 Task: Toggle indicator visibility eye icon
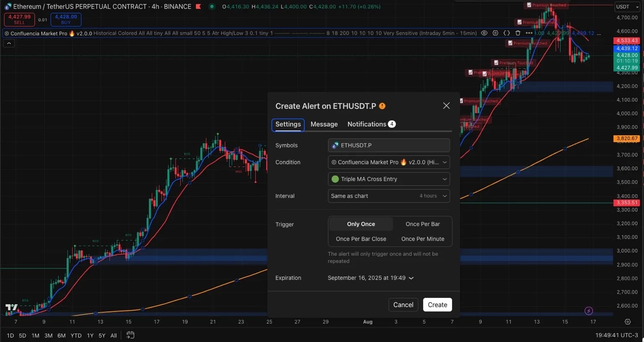pyautogui.click(x=484, y=33)
